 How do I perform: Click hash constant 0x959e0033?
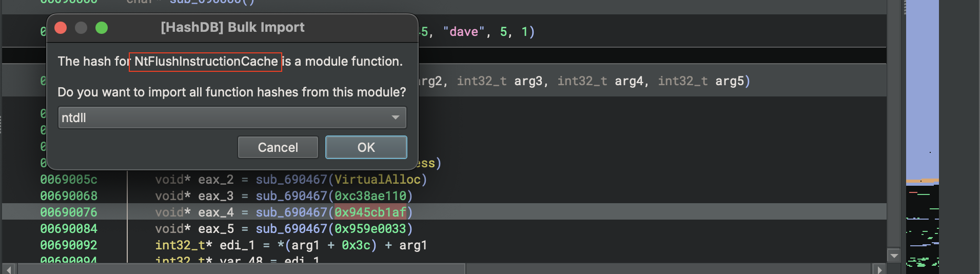(370, 228)
